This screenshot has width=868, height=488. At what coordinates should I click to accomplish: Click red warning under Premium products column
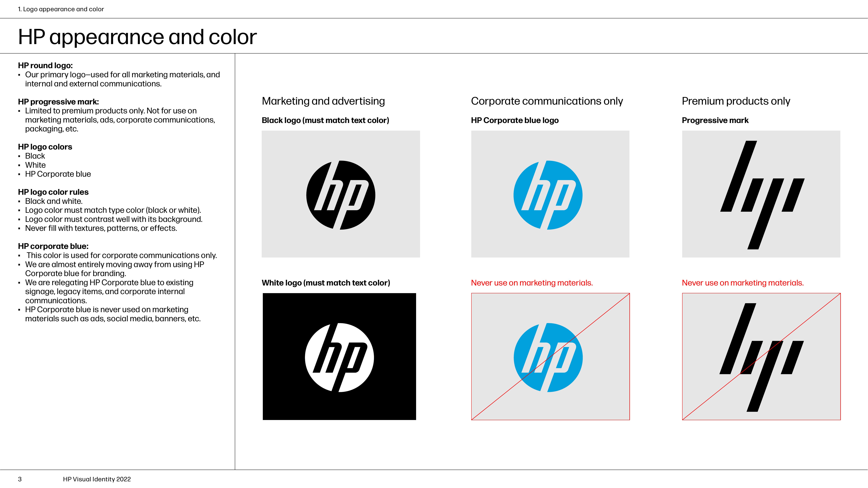tap(743, 283)
